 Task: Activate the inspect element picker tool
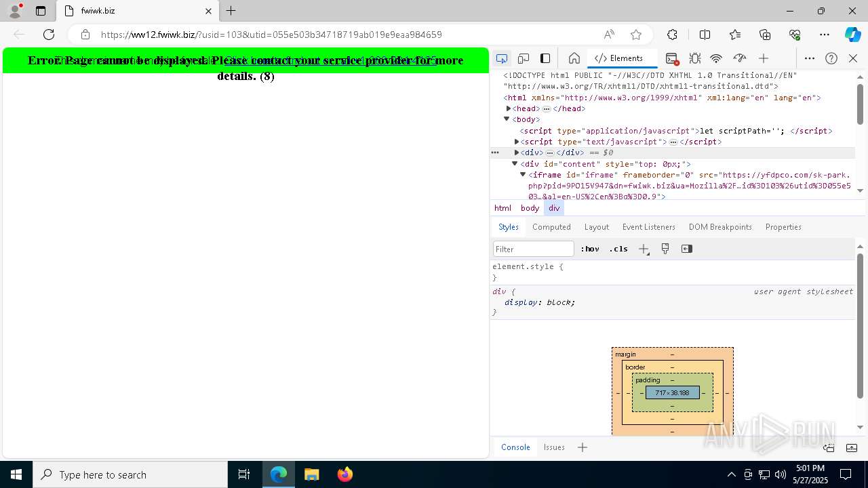click(502, 58)
